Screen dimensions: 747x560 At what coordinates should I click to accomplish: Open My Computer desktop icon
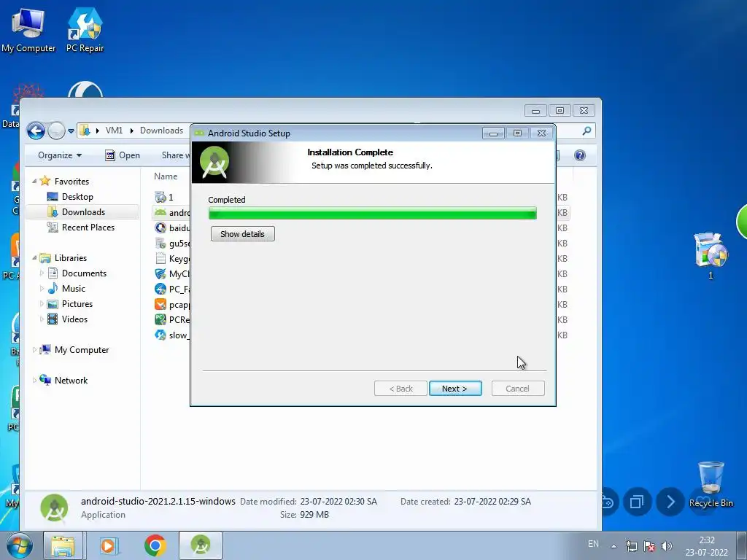point(28,29)
